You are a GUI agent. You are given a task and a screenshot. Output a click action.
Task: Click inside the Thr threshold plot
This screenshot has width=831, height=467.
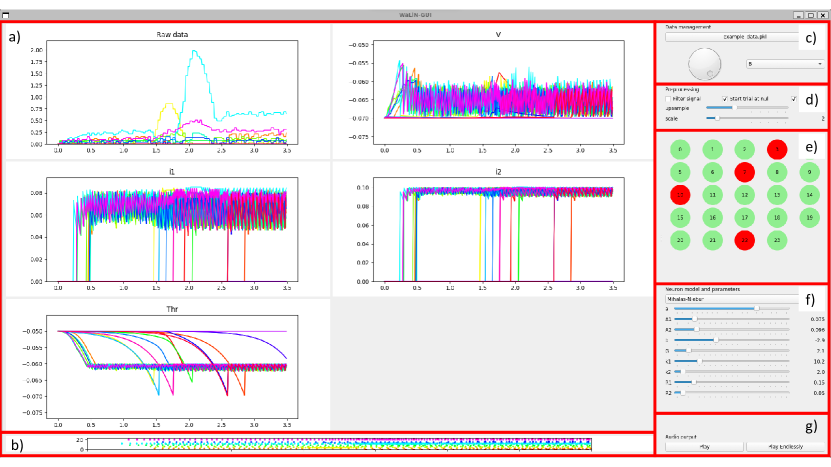pos(172,367)
